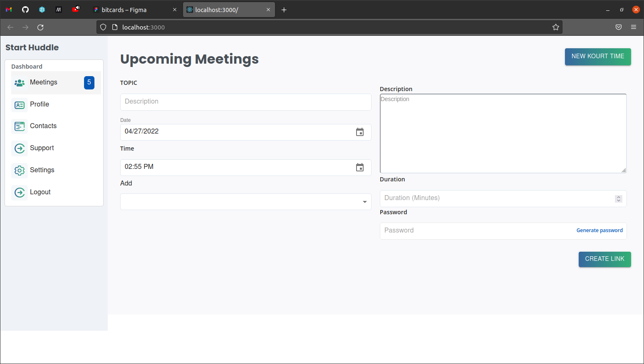Open the Time picker icon
This screenshot has height=364, width=644.
(x=360, y=168)
